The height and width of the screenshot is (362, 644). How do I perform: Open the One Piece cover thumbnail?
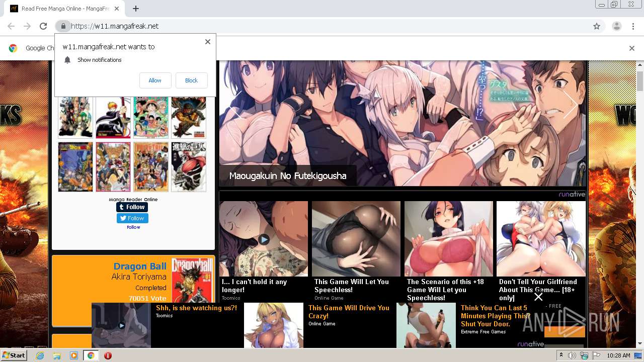click(x=151, y=117)
